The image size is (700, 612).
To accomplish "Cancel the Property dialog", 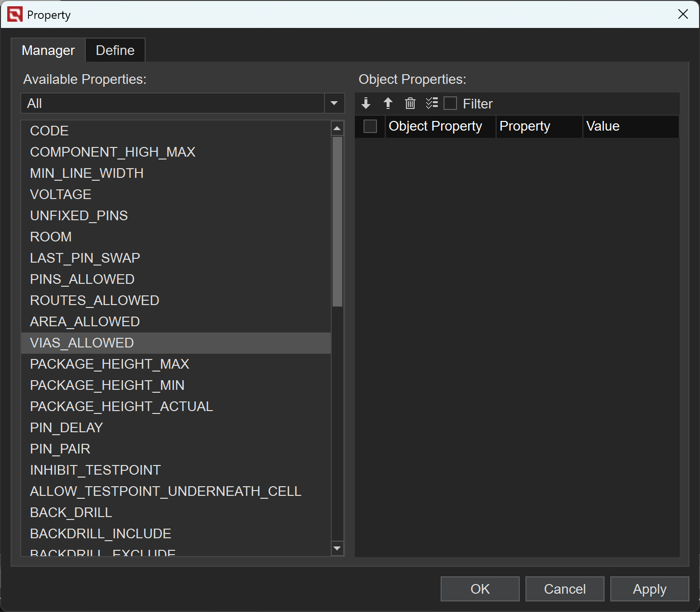I will [x=565, y=589].
